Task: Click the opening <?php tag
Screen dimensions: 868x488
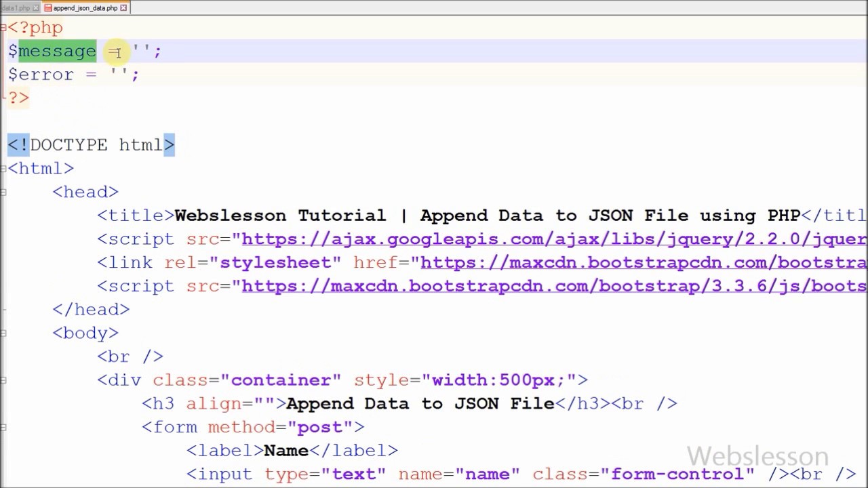Action: (x=35, y=28)
